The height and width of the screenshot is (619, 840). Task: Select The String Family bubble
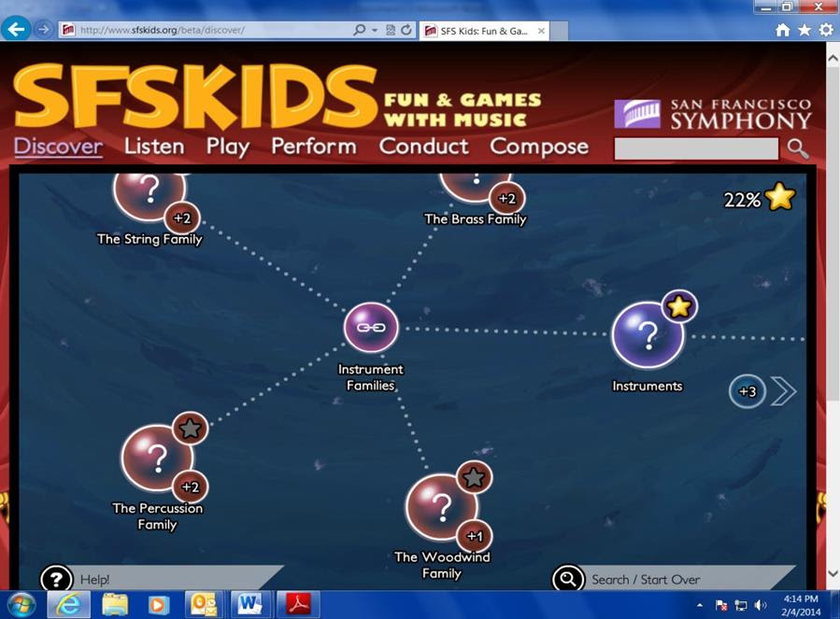pyautogui.click(x=149, y=195)
